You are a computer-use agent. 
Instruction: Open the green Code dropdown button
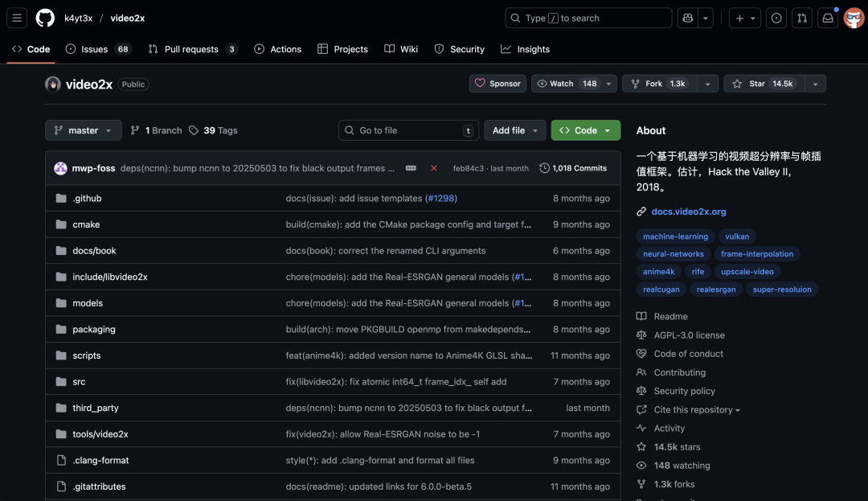(586, 130)
